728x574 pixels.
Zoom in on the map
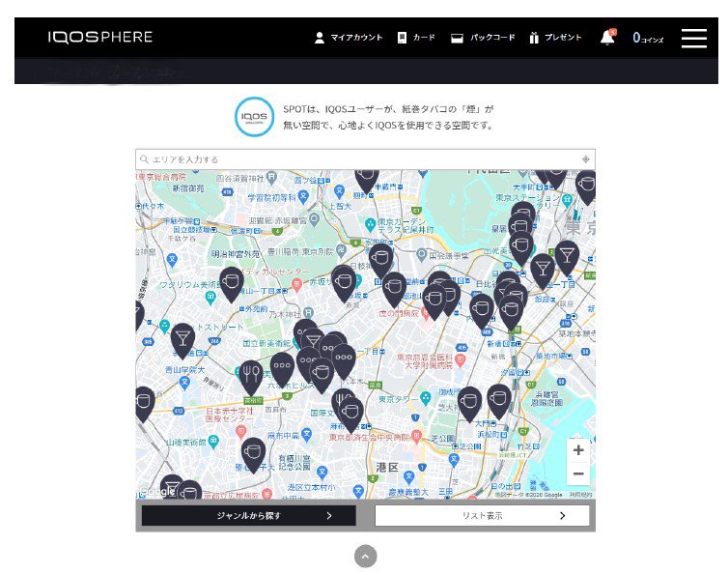578,450
